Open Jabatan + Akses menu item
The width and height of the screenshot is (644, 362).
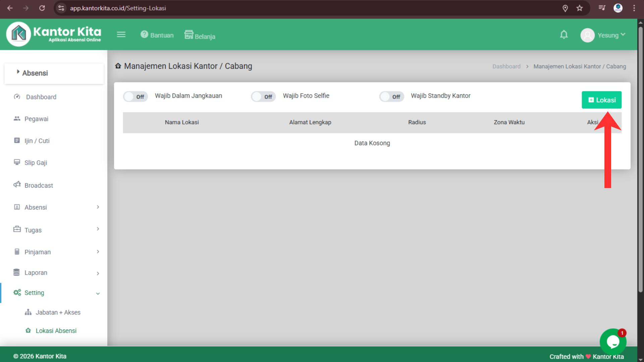tap(58, 312)
